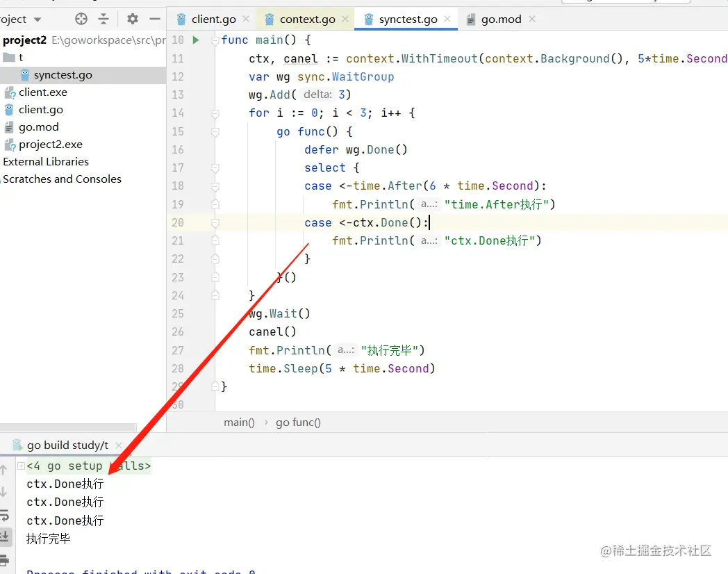Image resolution: width=728 pixels, height=574 pixels.
Task: Expand External Libraries node
Action: pos(46,162)
